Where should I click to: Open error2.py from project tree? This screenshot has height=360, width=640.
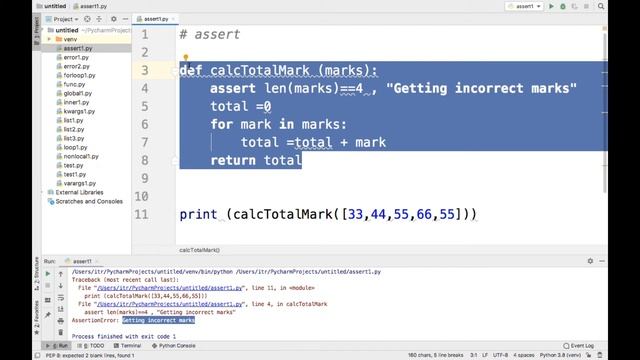point(76,66)
